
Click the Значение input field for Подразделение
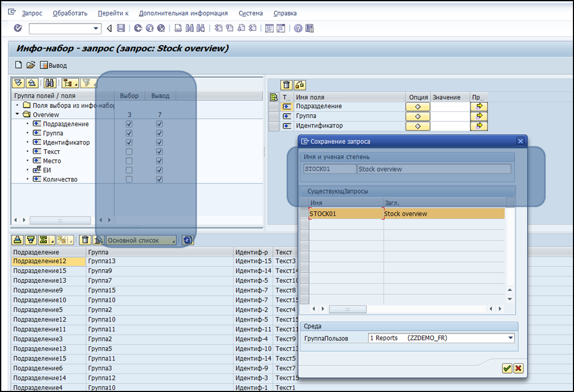click(450, 107)
